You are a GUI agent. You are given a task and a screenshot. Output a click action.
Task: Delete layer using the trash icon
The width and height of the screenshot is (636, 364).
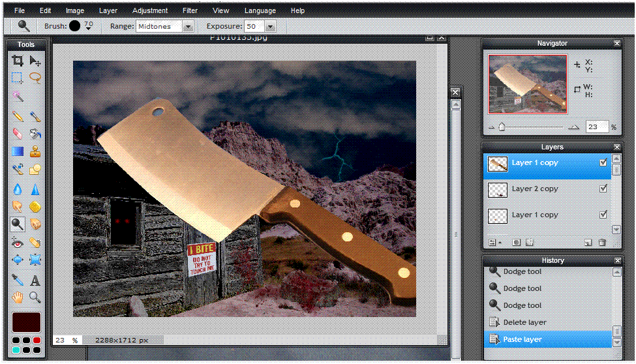tap(602, 243)
